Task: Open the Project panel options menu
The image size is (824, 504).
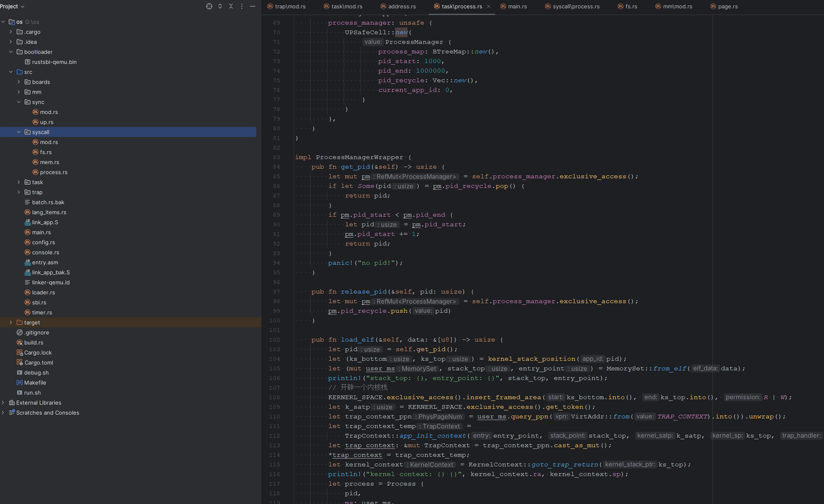Action: [x=242, y=6]
